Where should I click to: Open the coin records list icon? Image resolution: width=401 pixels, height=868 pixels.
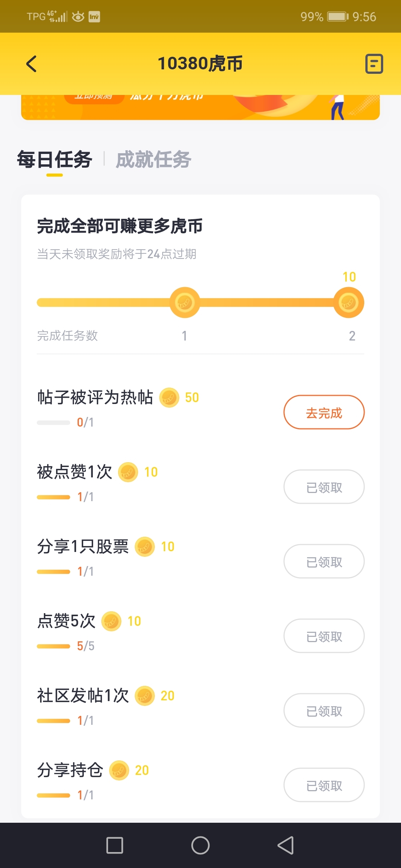click(x=374, y=64)
